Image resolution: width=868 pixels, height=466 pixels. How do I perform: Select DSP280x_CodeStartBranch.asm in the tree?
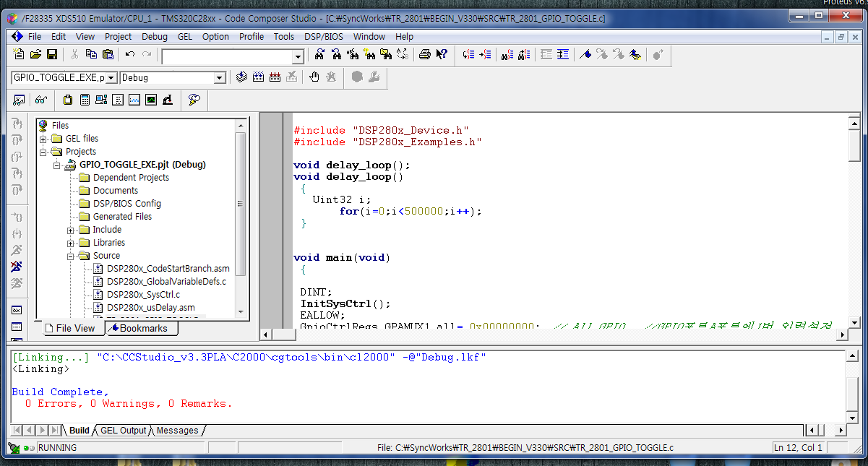(168, 269)
